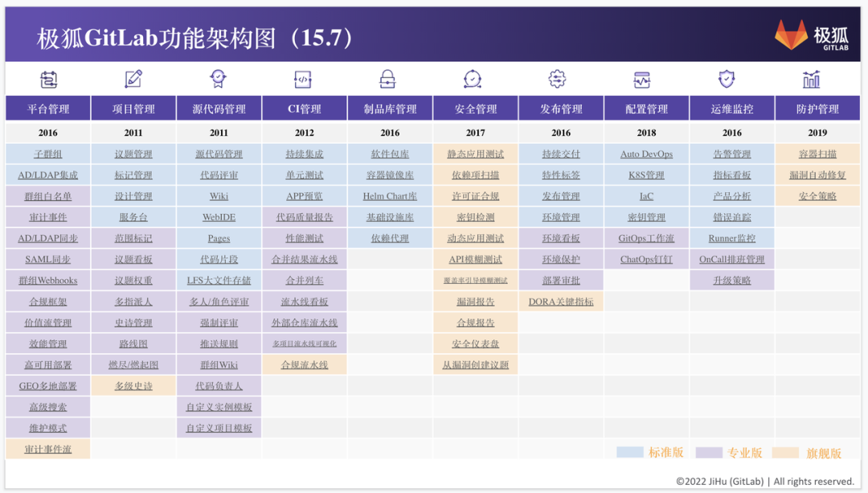868x493 pixels.
Task: Select the 平台管理 column header
Action: [x=48, y=109]
